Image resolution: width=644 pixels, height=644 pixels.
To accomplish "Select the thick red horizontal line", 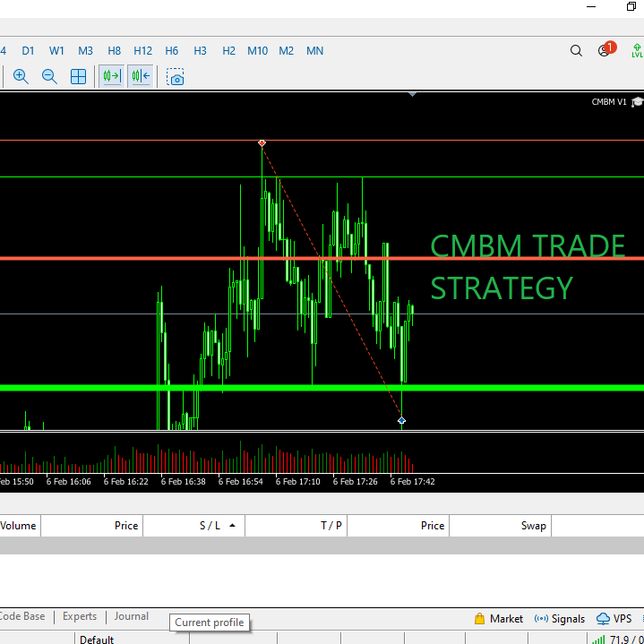I will tap(322, 258).
